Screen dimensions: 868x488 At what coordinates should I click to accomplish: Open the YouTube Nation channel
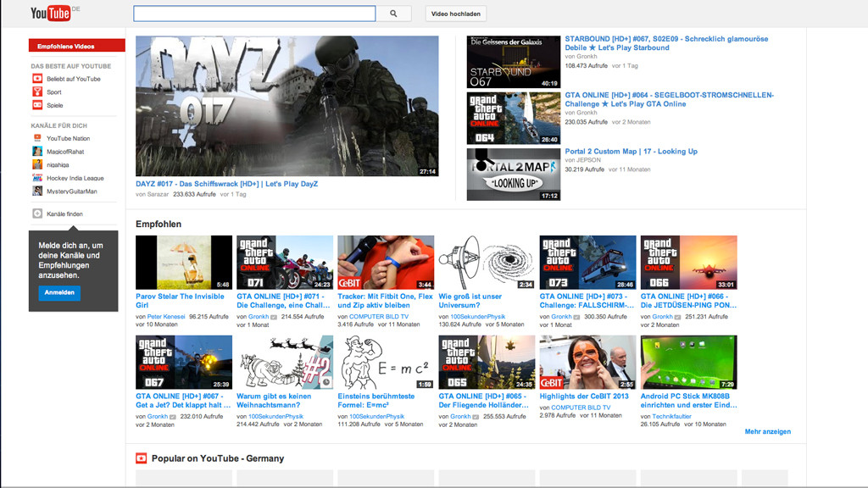pos(68,139)
